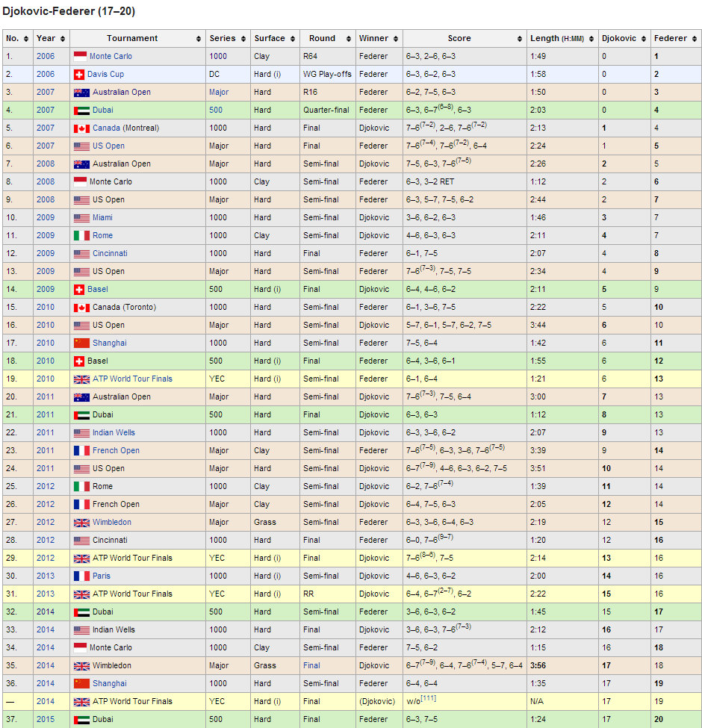This screenshot has width=702, height=728.
Task: Click the US flag beside Miami
Action: 81,218
